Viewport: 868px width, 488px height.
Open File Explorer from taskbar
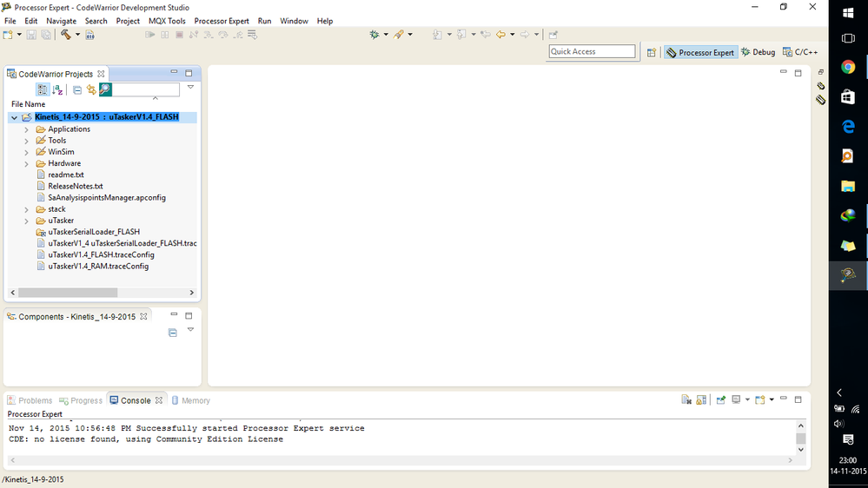[x=848, y=187]
